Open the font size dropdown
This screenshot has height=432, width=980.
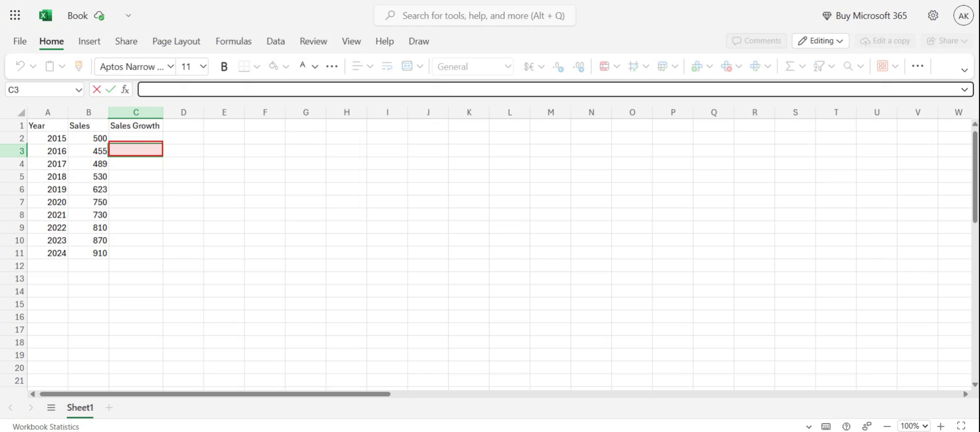point(203,67)
